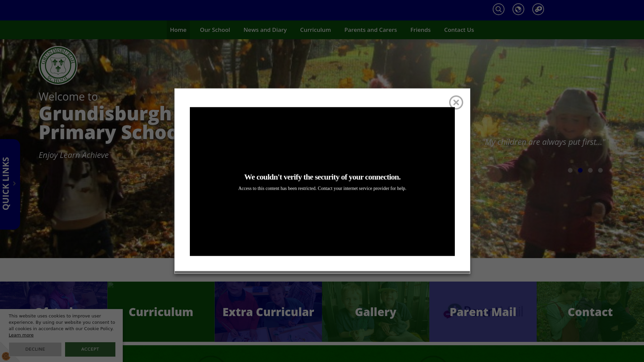
Task: Click the Grundisburgh School crest logo
Action: pyautogui.click(x=58, y=65)
